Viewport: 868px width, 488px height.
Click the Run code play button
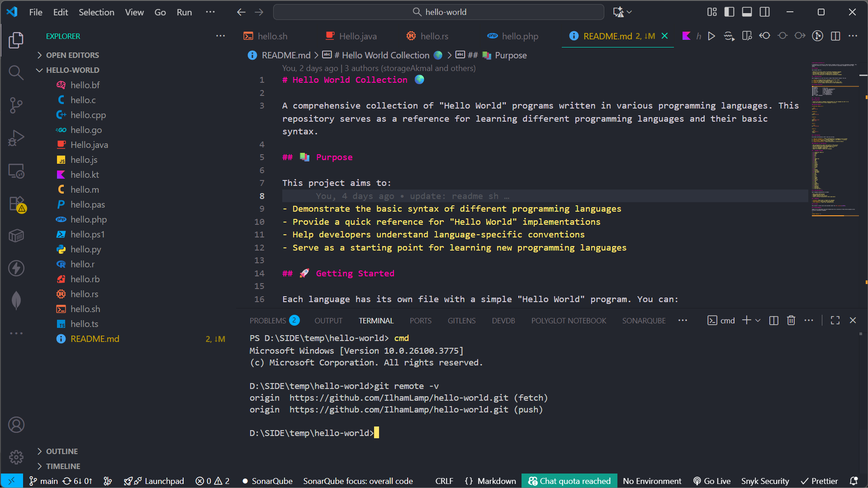point(711,36)
